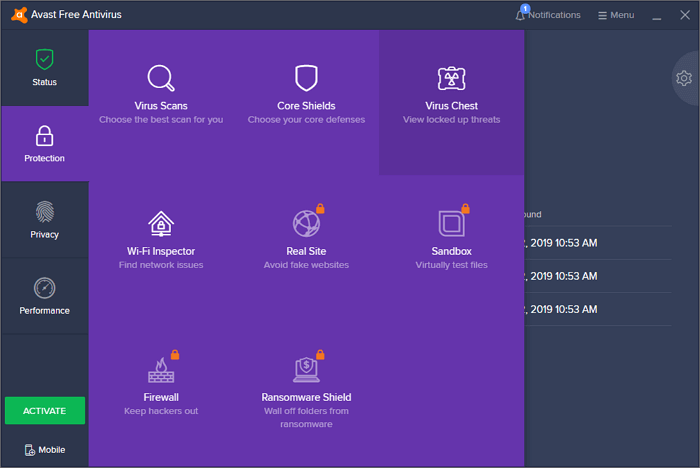This screenshot has width=700, height=468.
Task: Click the orange lock on Sandbox
Action: pos(466,209)
